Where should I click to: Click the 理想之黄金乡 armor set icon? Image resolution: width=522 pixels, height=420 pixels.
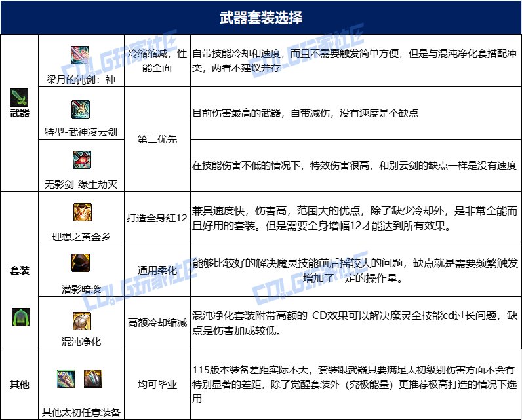(82, 212)
